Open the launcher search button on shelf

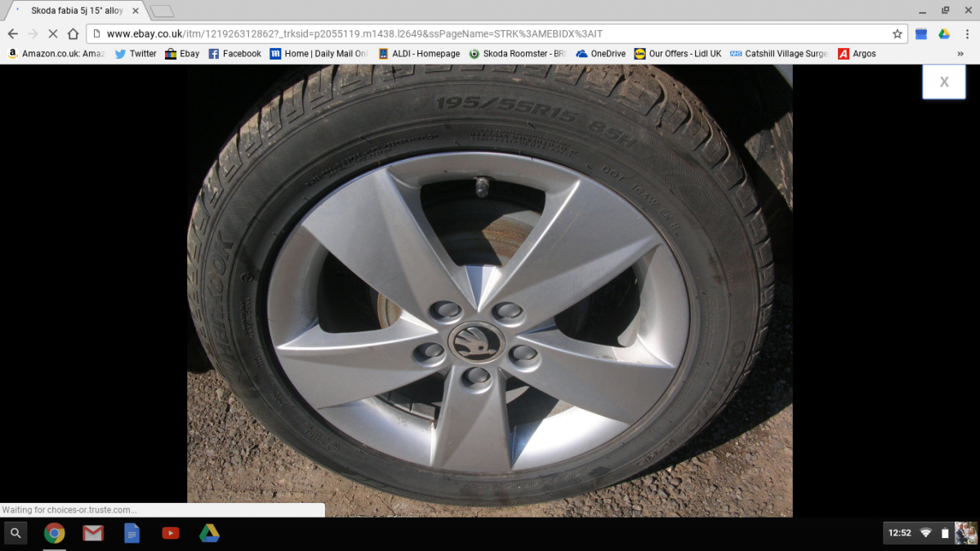click(x=16, y=533)
